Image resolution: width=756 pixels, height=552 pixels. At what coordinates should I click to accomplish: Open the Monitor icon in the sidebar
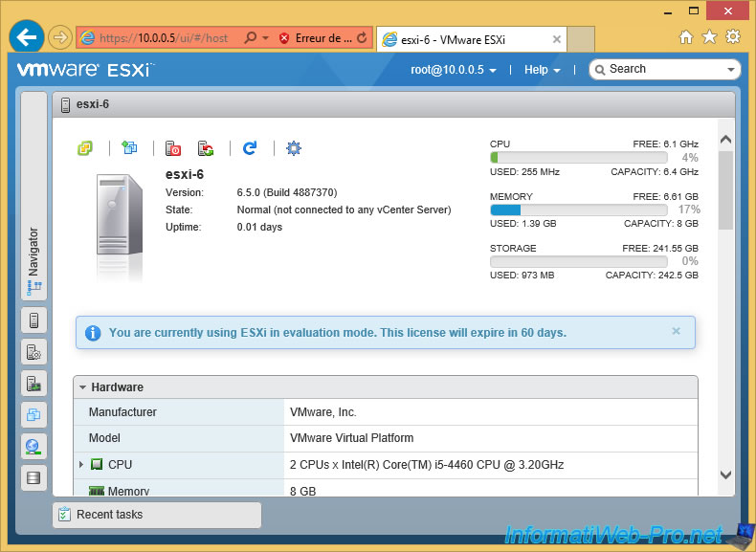click(x=33, y=384)
